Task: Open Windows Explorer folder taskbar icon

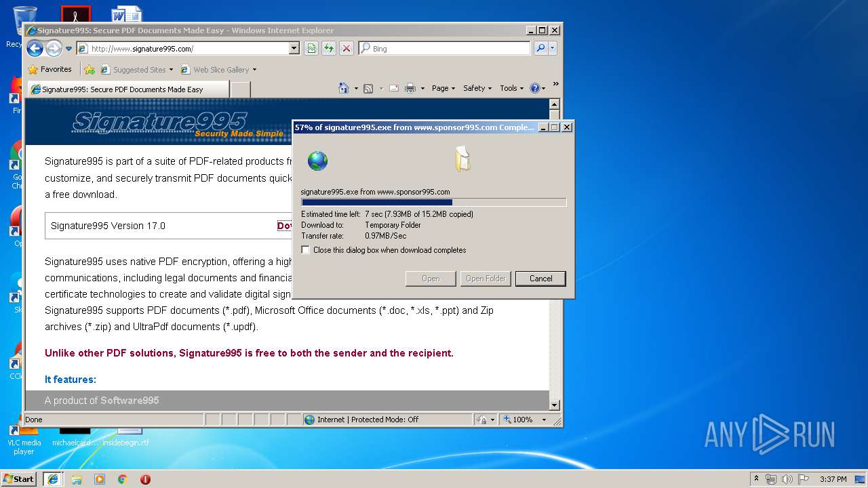Action: pos(77,479)
